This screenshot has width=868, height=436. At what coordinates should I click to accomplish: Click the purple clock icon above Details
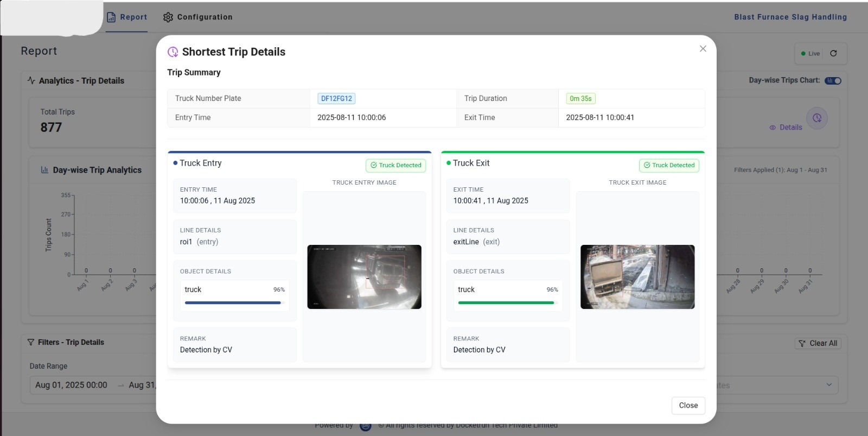pos(816,118)
